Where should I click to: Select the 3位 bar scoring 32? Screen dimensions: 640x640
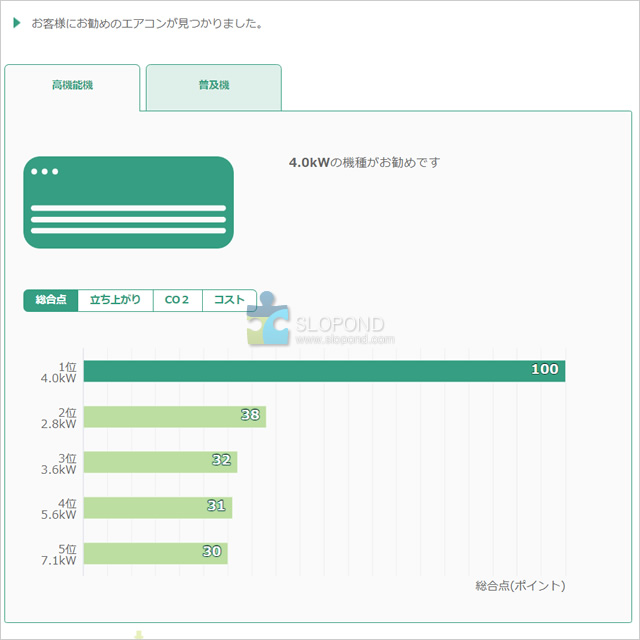pyautogui.click(x=160, y=462)
